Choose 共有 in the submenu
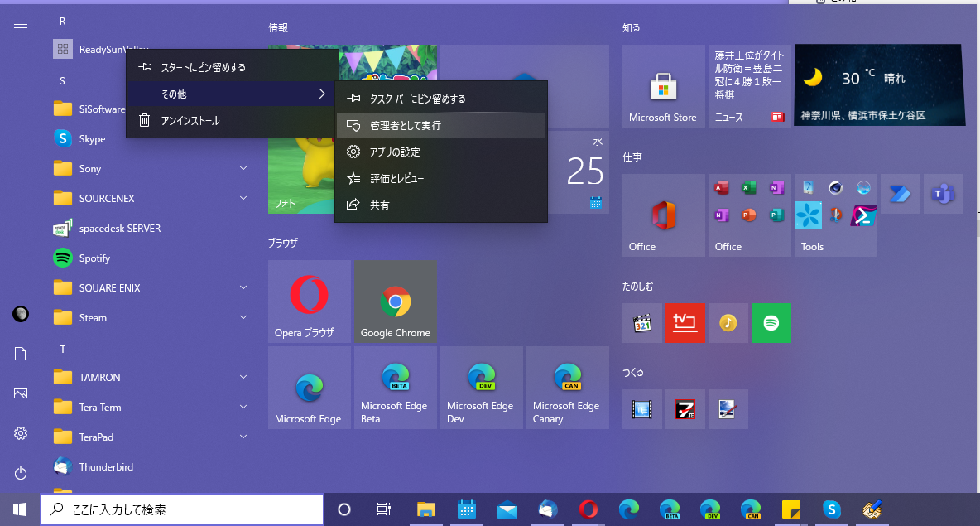 [x=440, y=205]
